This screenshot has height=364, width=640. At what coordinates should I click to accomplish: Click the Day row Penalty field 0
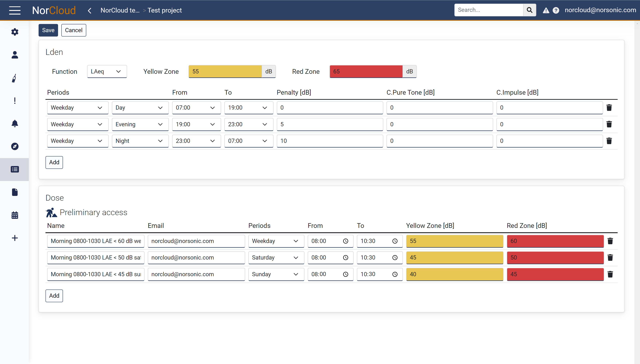click(x=330, y=108)
